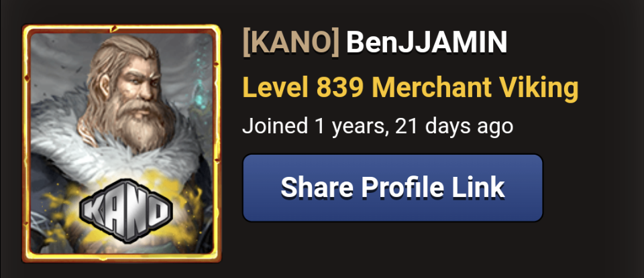Click the Share Profile Link button
Screen dimensions: 644x278
pyautogui.click(x=392, y=188)
